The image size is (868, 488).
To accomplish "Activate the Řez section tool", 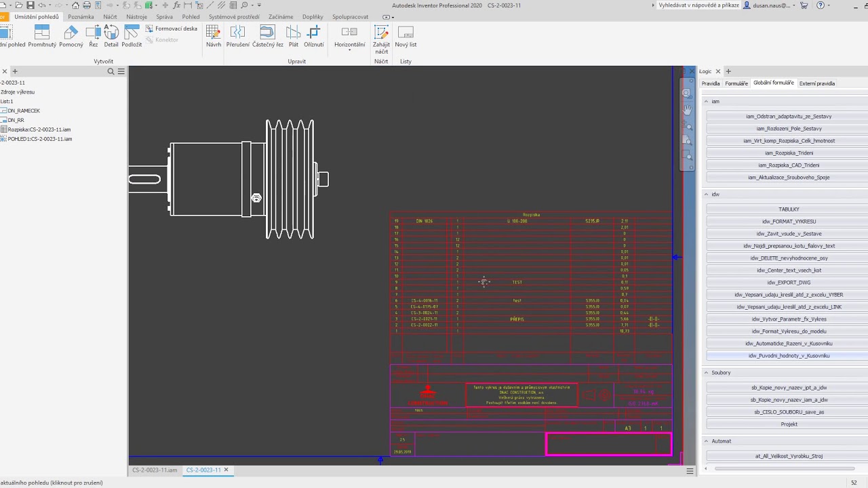I will coord(93,37).
